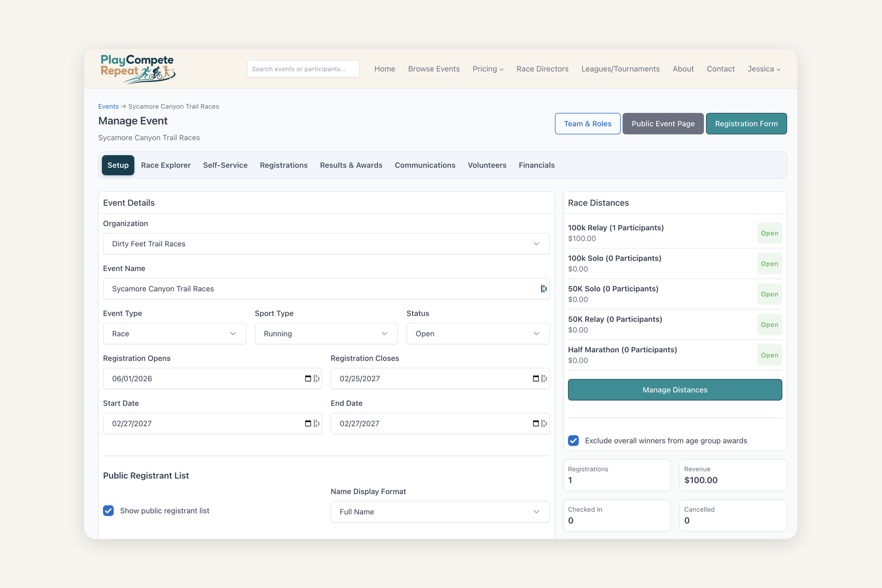Open the Contact page
This screenshot has width=882, height=588.
(x=720, y=69)
